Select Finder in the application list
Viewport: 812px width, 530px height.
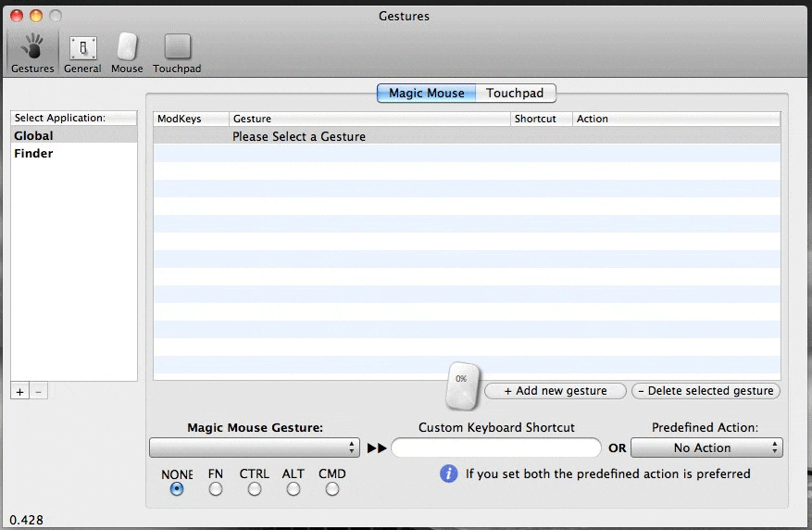coord(34,154)
